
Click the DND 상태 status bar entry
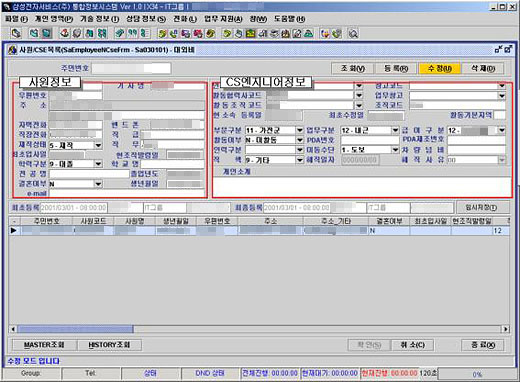click(x=210, y=373)
